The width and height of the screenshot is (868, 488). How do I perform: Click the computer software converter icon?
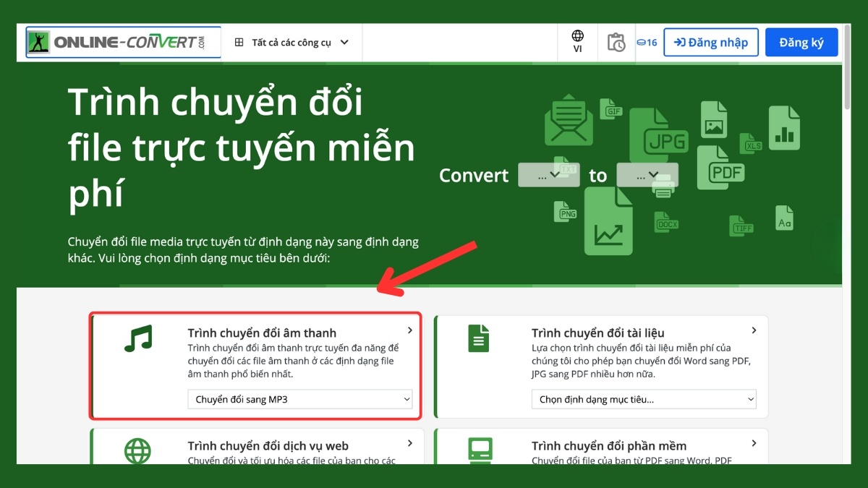click(x=480, y=450)
